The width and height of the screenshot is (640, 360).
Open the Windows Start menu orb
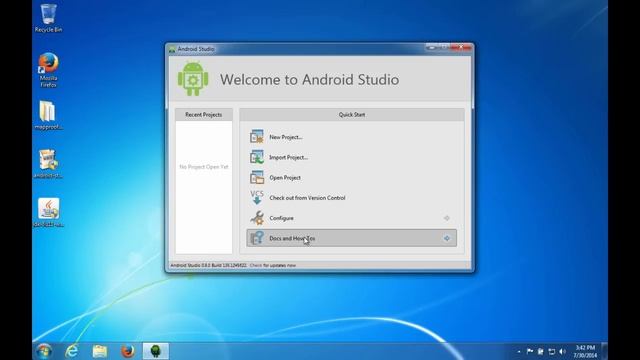pyautogui.click(x=44, y=351)
